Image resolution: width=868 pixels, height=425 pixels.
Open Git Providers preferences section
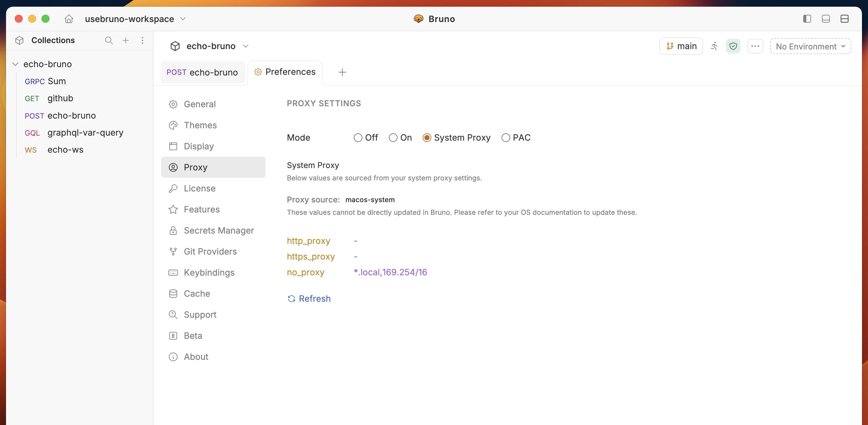[x=213, y=252]
